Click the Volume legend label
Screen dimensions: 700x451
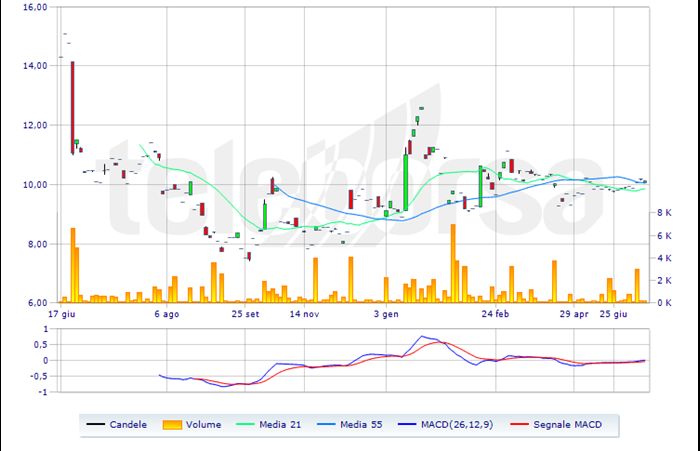[x=204, y=425]
